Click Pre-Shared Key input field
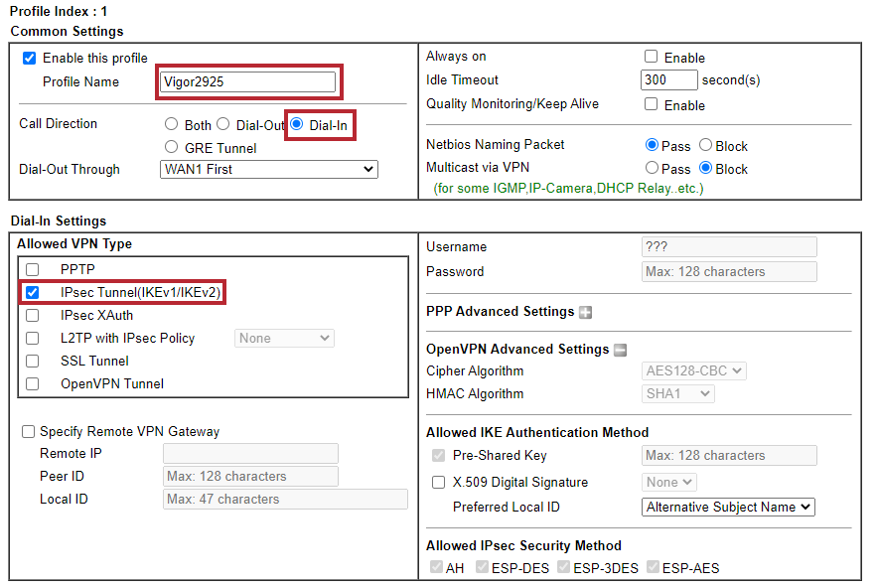 pyautogui.click(x=729, y=456)
